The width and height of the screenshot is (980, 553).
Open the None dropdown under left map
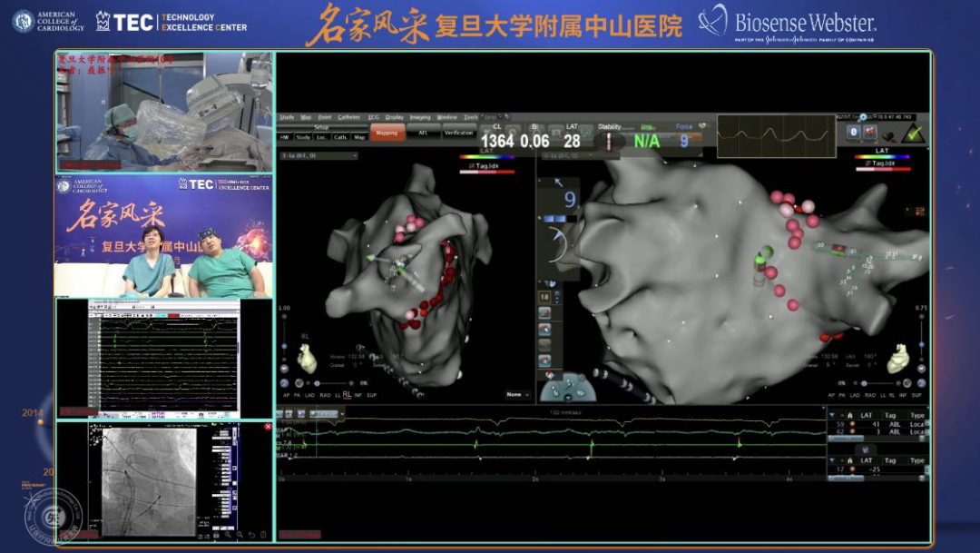(518, 395)
